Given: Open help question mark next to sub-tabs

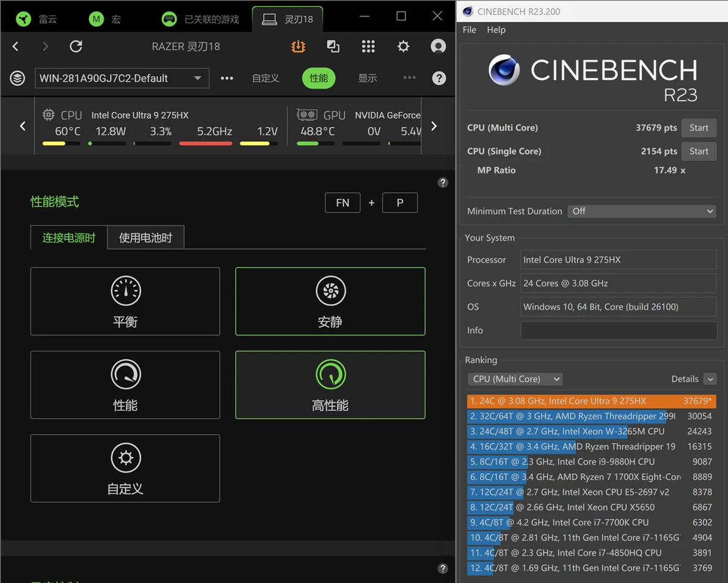Looking at the screenshot, I should click(439, 78).
